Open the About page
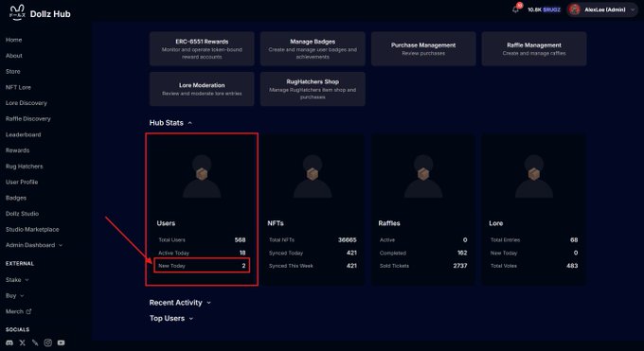The image size is (644, 351). point(14,56)
